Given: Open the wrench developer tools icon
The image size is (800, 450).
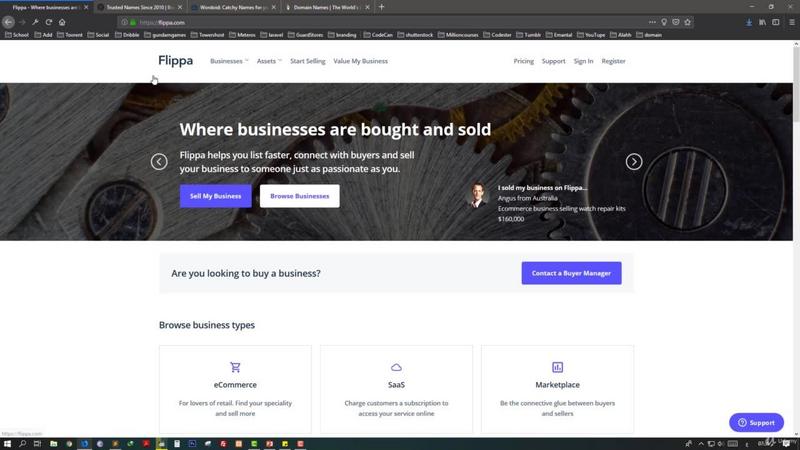Looking at the screenshot, I should [x=35, y=22].
